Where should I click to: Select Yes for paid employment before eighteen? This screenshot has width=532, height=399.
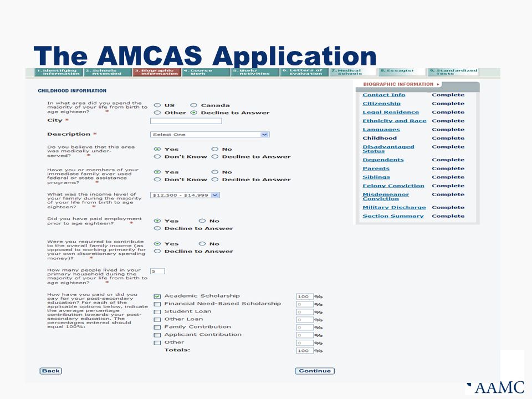157,221
